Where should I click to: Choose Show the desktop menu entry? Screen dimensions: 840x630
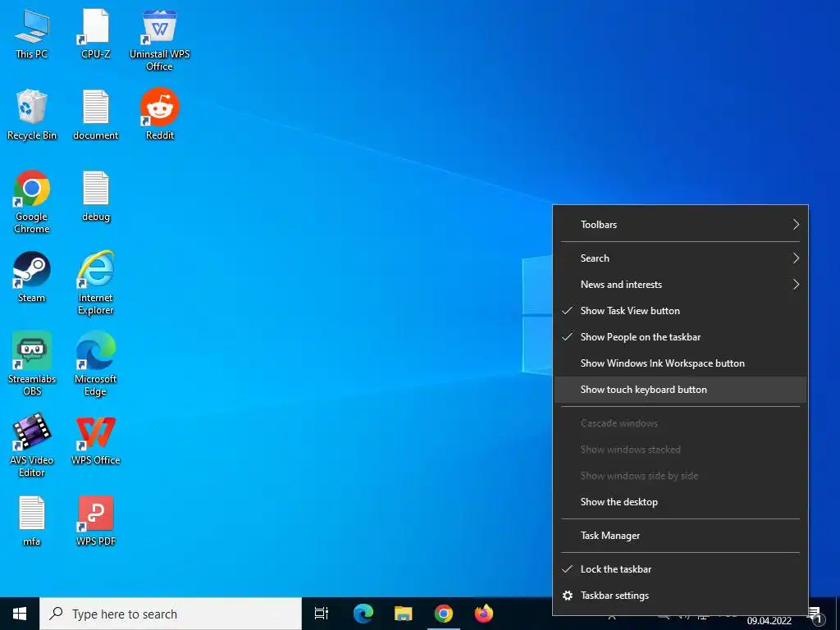coord(680,502)
